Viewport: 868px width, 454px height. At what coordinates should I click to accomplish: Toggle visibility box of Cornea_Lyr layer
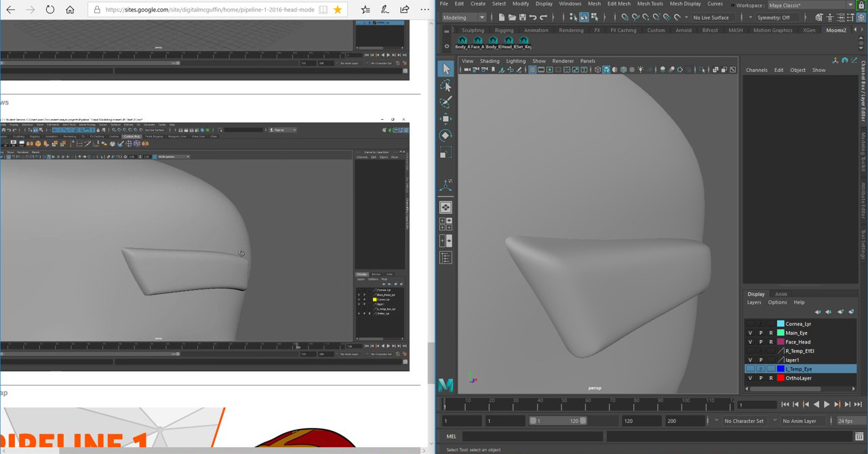pos(750,324)
